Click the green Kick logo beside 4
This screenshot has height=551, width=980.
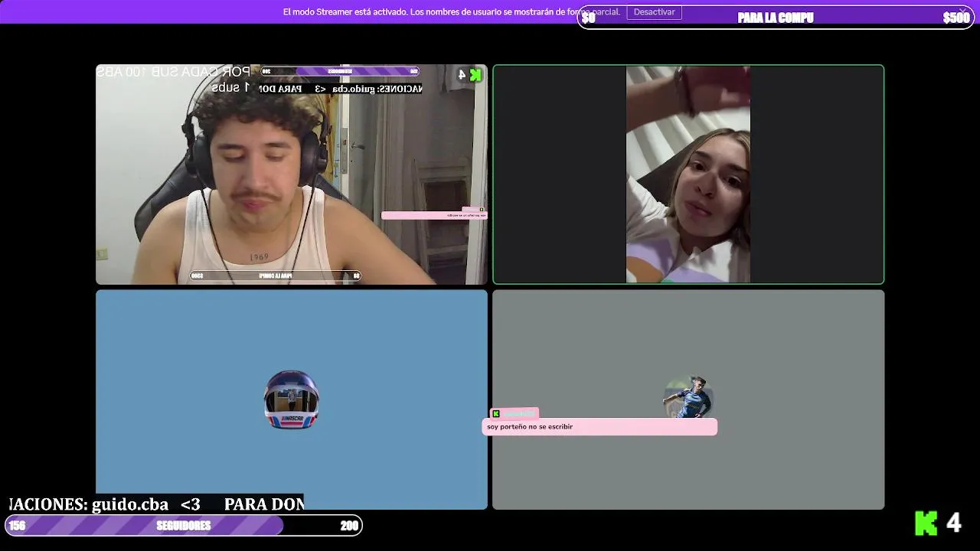(x=926, y=523)
